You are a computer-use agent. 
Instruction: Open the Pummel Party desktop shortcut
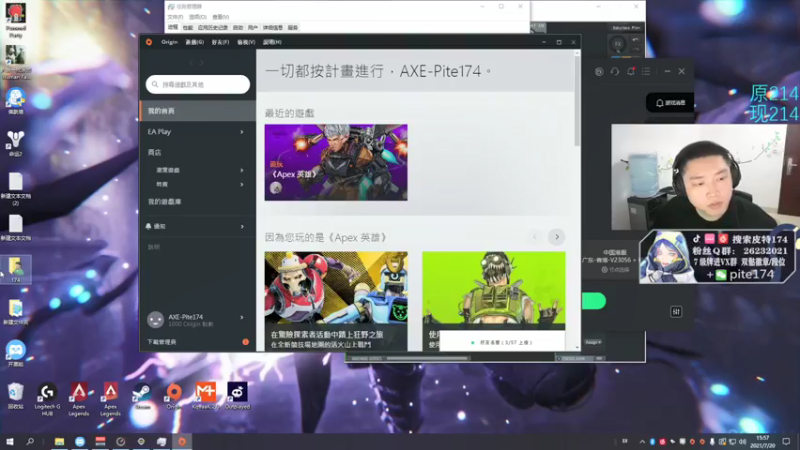pos(16,21)
